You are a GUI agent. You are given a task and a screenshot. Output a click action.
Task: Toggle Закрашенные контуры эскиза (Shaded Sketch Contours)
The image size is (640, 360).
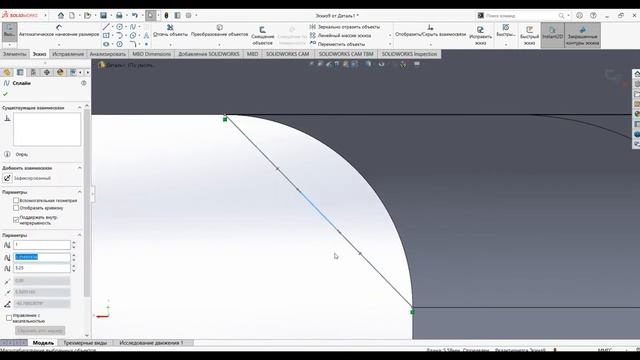coord(582,35)
